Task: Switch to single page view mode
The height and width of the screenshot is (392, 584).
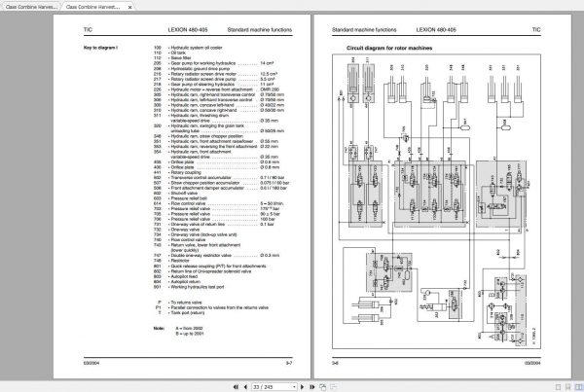Action: click(x=558, y=387)
